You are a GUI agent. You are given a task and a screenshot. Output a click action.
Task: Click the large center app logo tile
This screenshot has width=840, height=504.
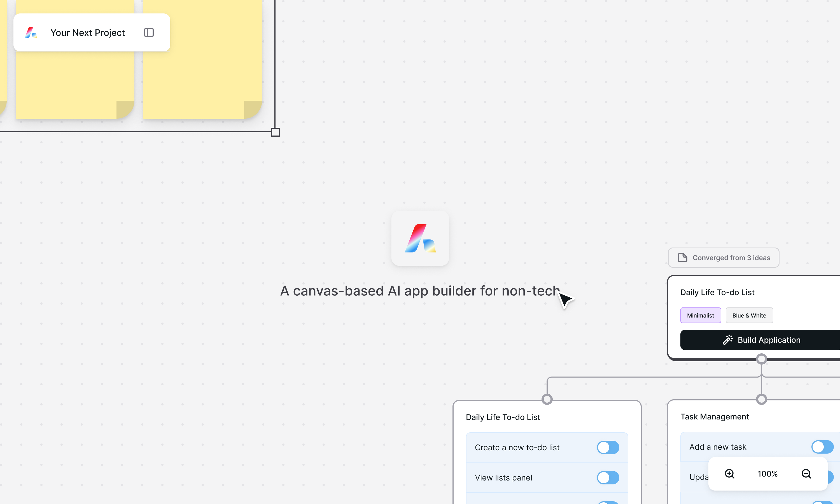420,238
